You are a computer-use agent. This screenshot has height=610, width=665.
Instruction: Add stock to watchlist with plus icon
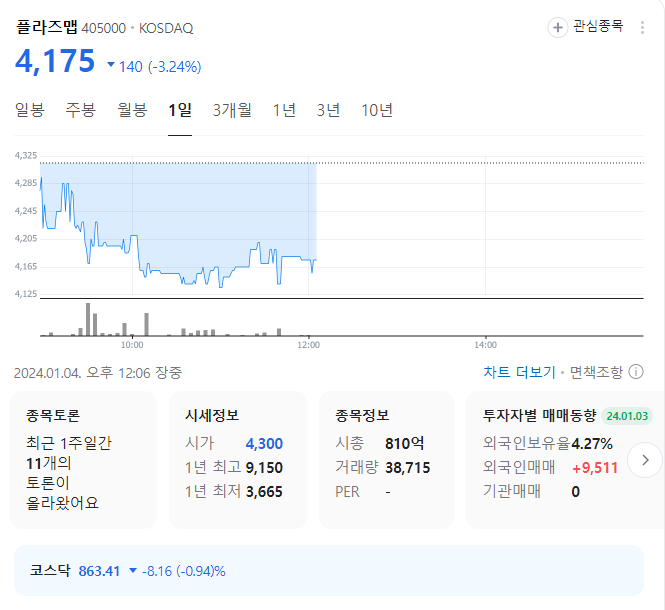click(x=557, y=28)
